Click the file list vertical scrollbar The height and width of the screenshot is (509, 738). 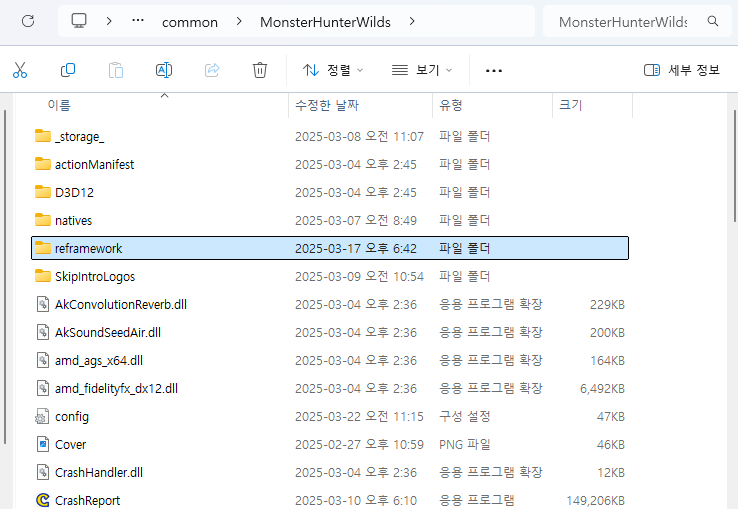(x=735, y=165)
